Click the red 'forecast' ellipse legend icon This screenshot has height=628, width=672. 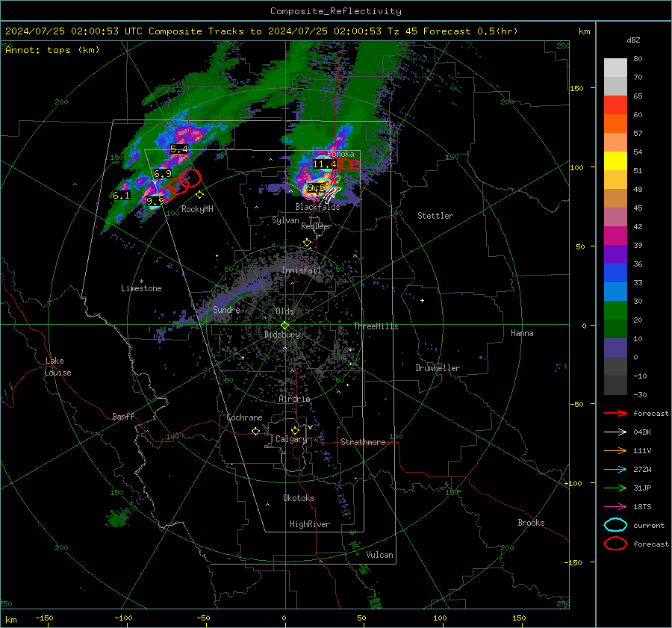pos(615,544)
